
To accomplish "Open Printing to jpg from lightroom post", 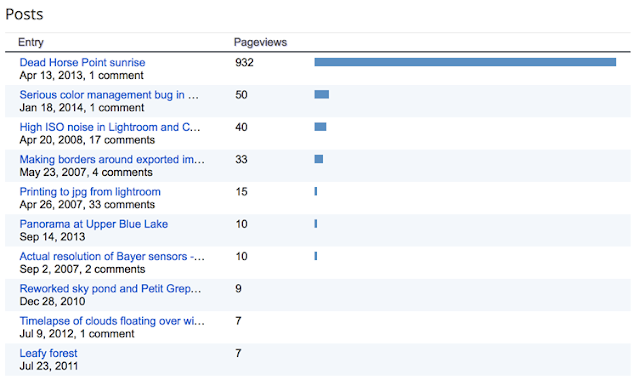I will click(90, 191).
